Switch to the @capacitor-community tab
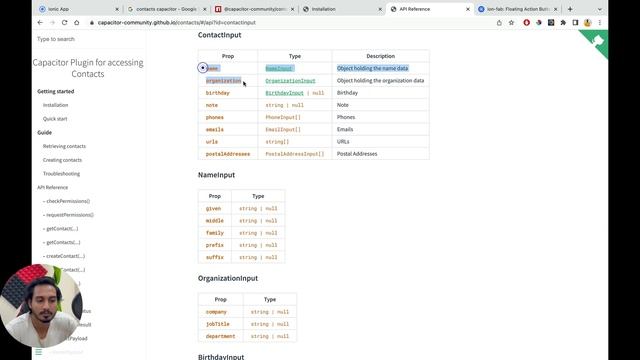 pos(254,9)
